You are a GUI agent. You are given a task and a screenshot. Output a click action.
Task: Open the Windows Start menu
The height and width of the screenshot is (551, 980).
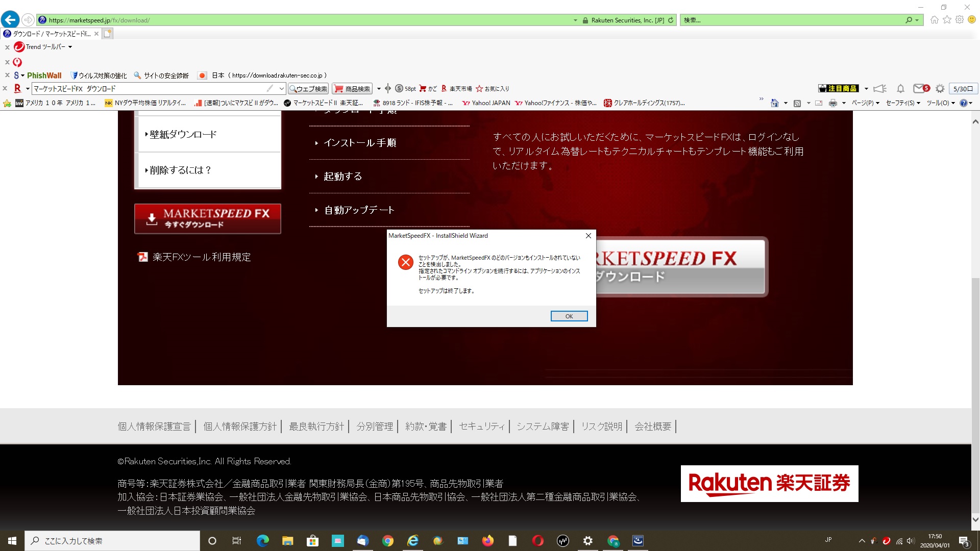point(12,541)
